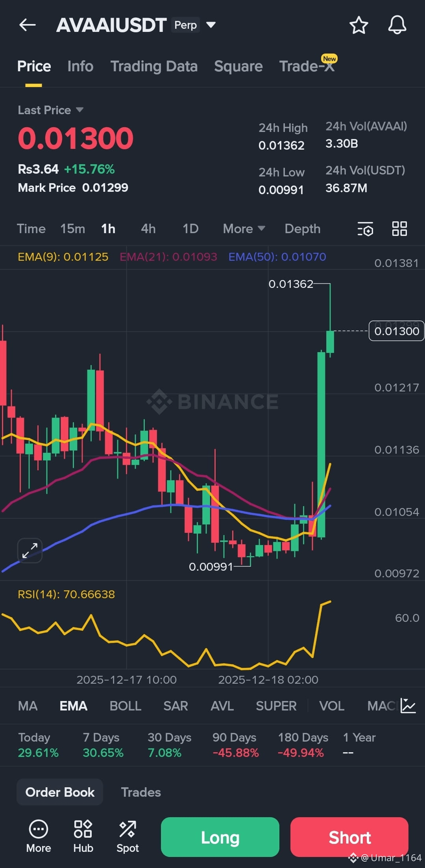The width and height of the screenshot is (425, 868).
Task: Select the 1D chart interval
Action: point(190,229)
